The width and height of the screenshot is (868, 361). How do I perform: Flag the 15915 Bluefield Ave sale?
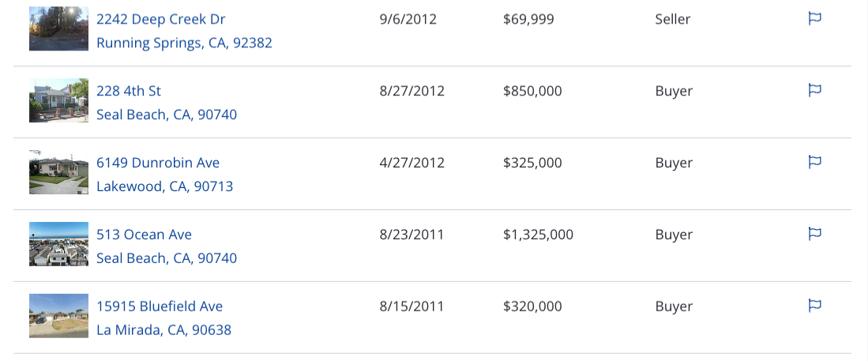point(814,306)
